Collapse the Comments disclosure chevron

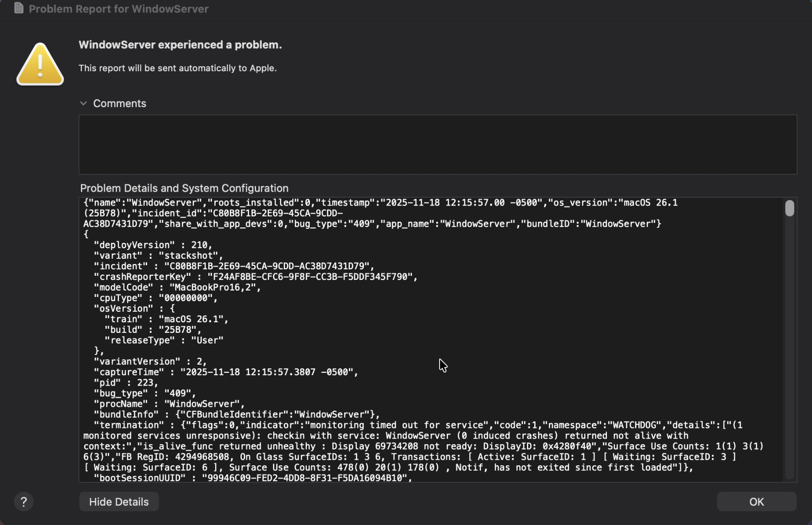coord(83,103)
